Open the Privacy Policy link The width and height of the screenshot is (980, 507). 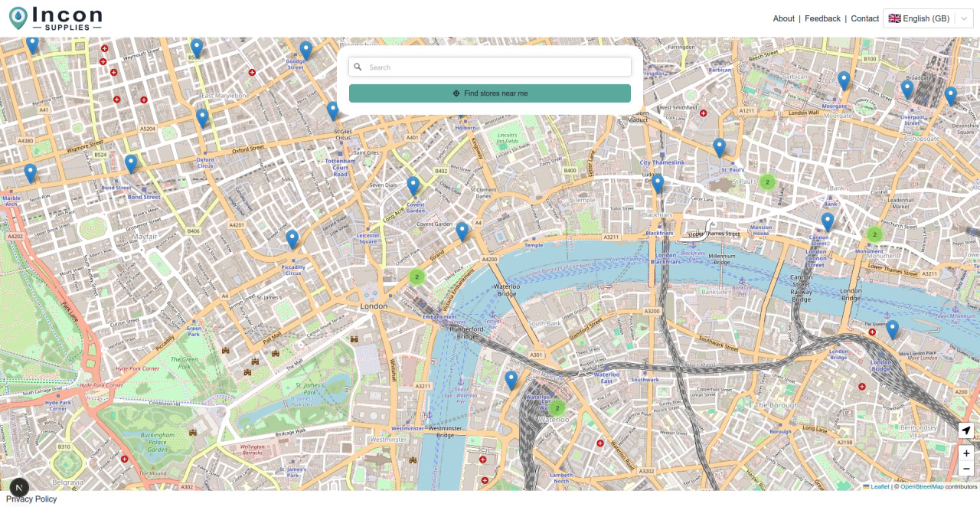point(31,499)
